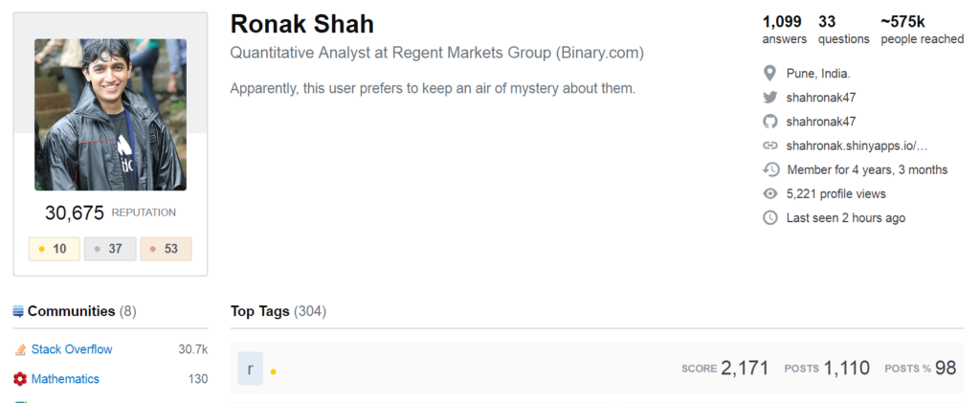Viewport: 980px width, 403px height.
Task: Click the silver badge count 37
Action: coord(110,249)
